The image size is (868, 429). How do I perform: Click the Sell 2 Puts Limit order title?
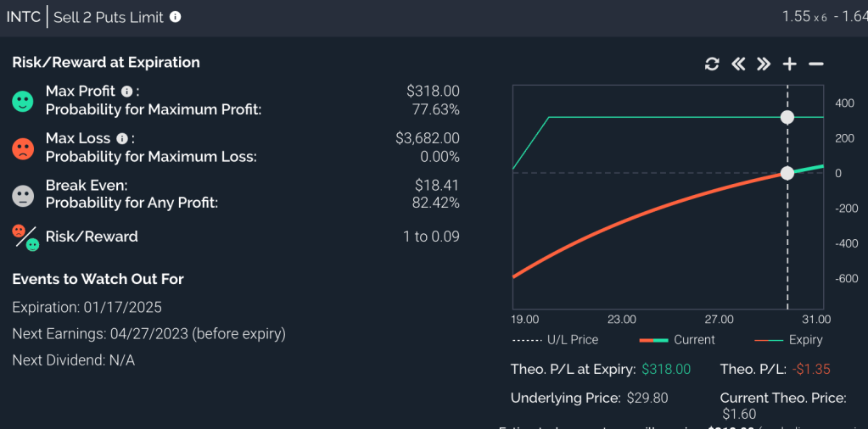tap(109, 17)
